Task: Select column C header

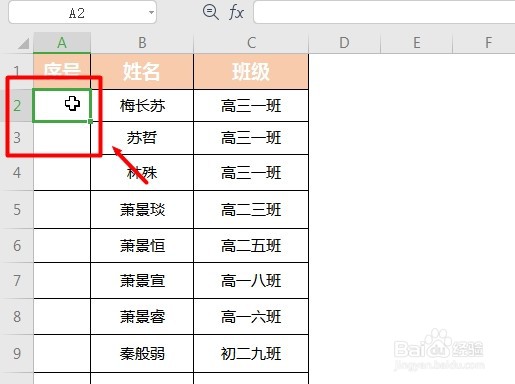Action: [251, 43]
